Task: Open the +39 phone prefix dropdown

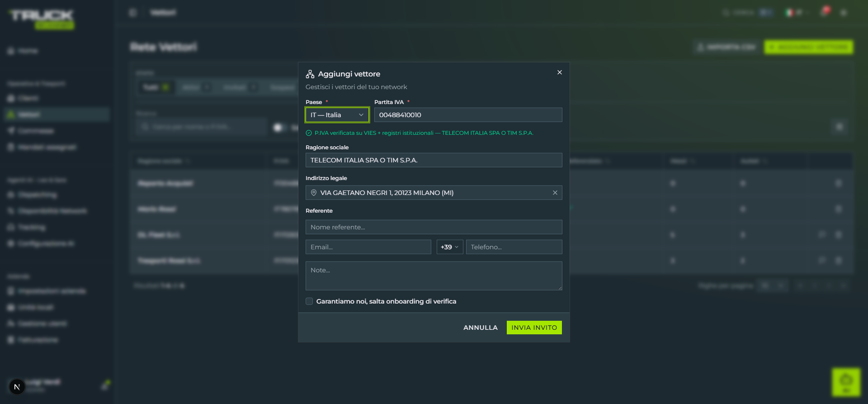Action: coord(450,247)
